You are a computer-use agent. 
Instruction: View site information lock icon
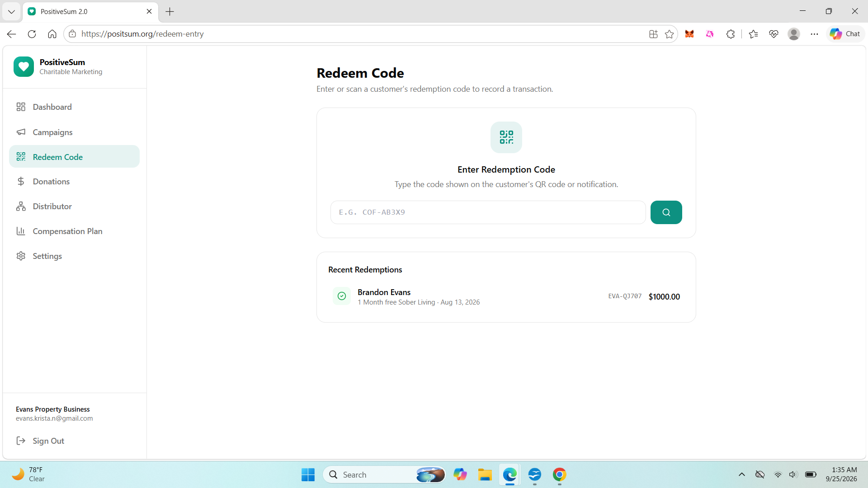pos(72,34)
